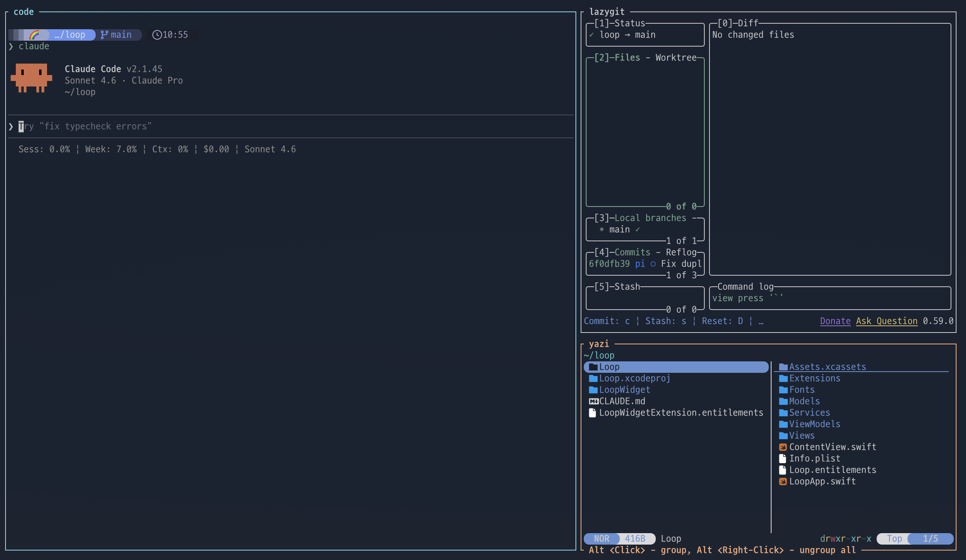Click the git branch icon beside main
Viewport: 966px width, 560px height.
(x=104, y=35)
